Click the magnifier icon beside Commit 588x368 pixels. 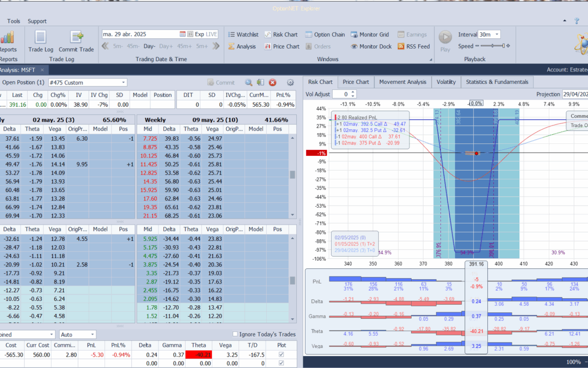tap(248, 82)
